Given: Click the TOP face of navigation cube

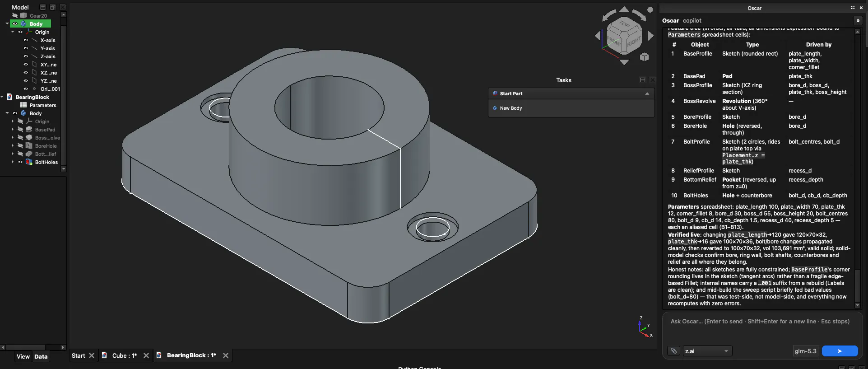Looking at the screenshot, I should click(x=624, y=24).
